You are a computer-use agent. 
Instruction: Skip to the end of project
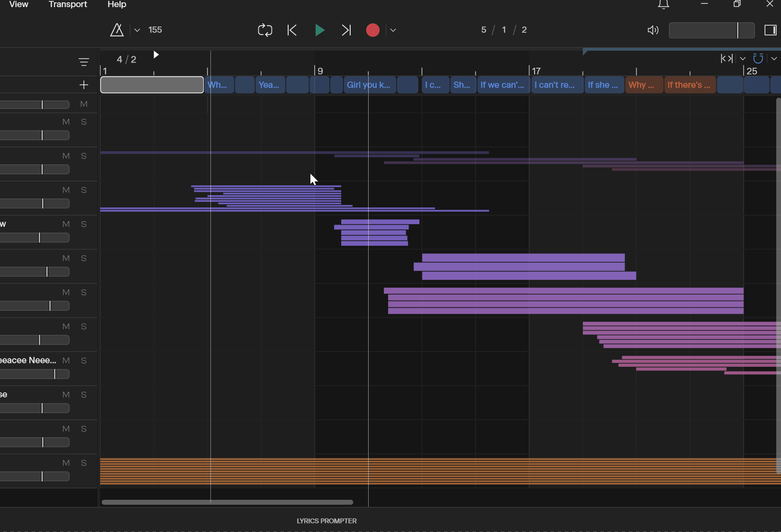[346, 30]
